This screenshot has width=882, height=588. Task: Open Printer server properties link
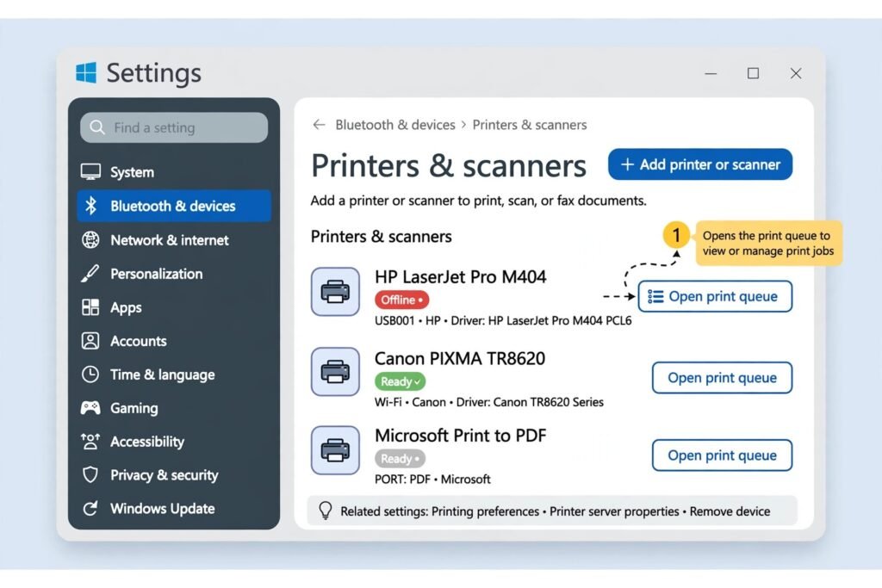pos(614,511)
